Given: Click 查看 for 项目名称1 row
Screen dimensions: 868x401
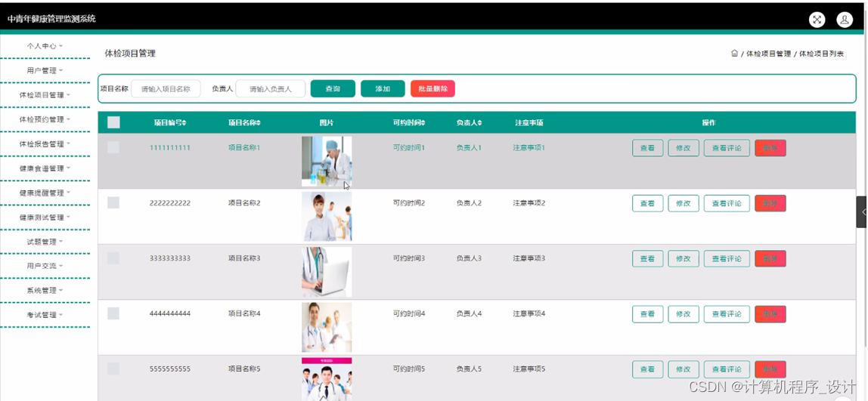Looking at the screenshot, I should coord(648,148).
